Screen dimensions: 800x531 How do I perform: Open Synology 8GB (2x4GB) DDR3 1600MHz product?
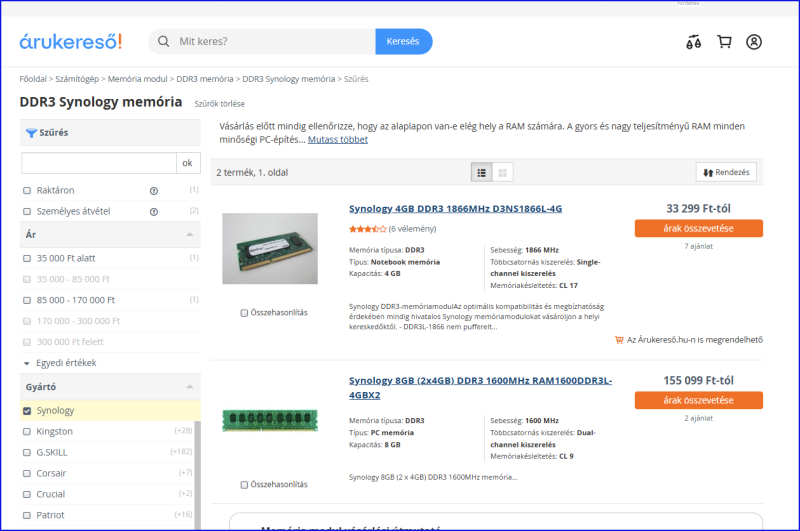coord(480,388)
